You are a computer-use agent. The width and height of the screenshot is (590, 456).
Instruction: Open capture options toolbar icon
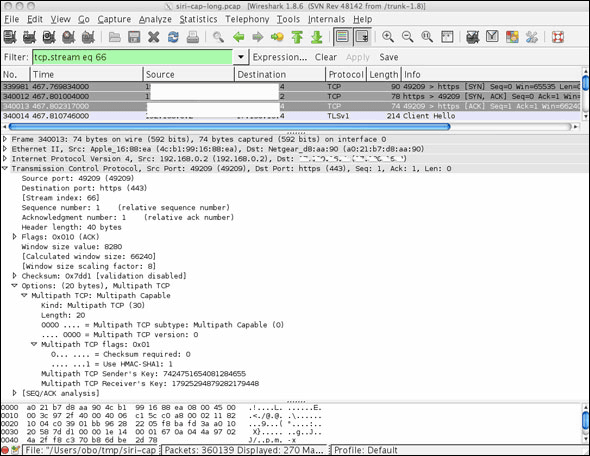(x=29, y=37)
